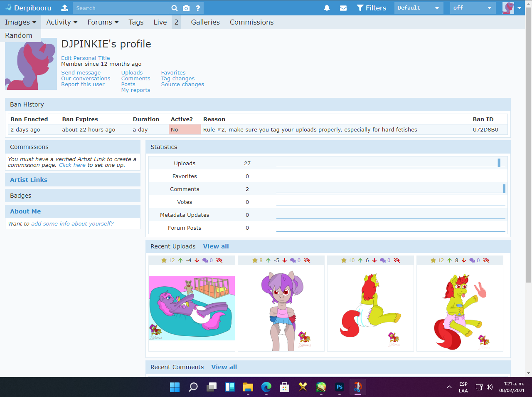532x397 pixels.
Task: Upvote the purple pony beanbag image
Action: tap(180, 261)
